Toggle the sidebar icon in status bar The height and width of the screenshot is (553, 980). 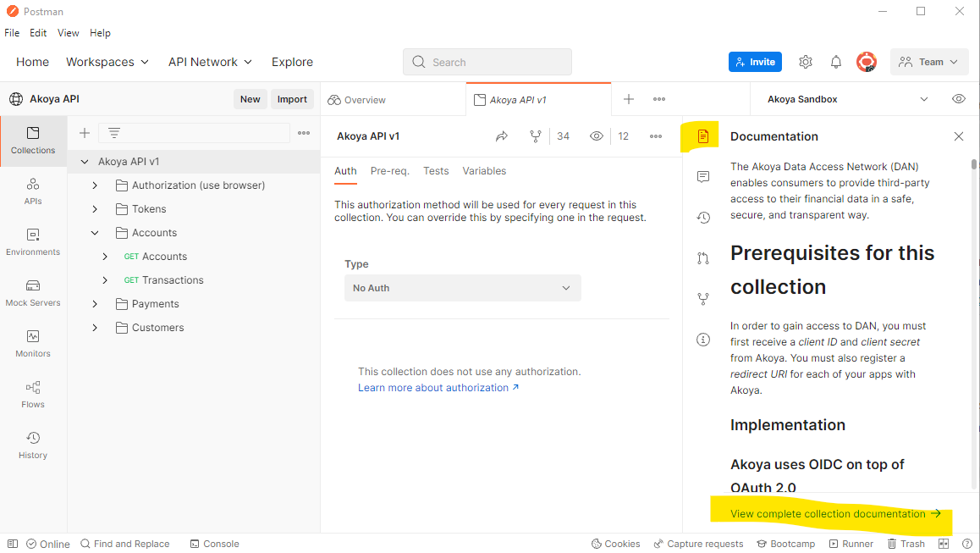(x=13, y=544)
